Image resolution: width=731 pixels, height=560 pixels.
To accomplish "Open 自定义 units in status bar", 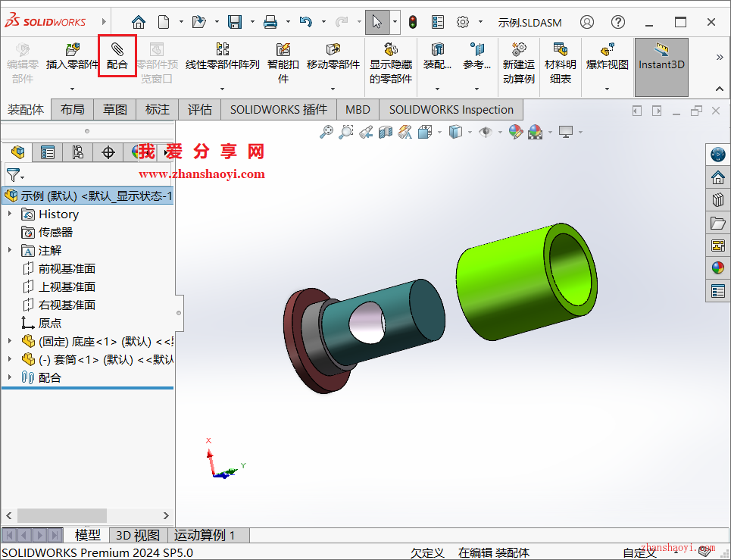I will 639,553.
